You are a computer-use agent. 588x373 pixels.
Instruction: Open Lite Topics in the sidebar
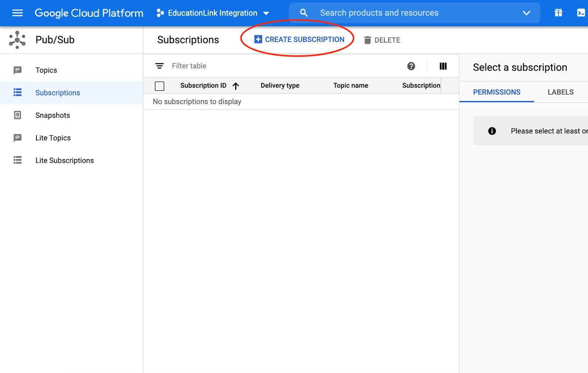coord(72,138)
